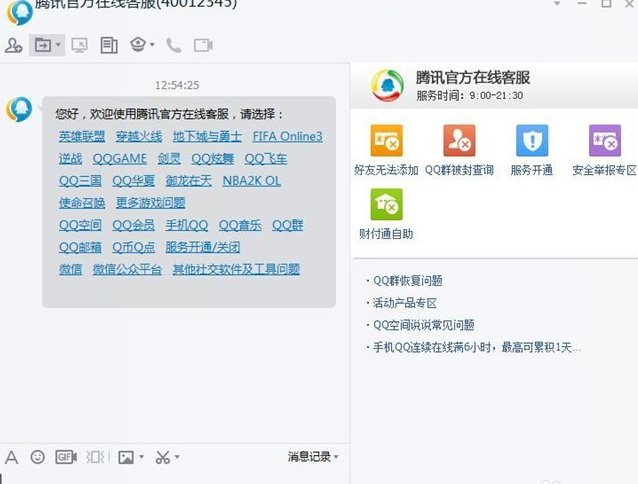Viewport: 638px width, 484px height.
Task: Open the 安全举报专区 purple icon
Action: [605, 141]
